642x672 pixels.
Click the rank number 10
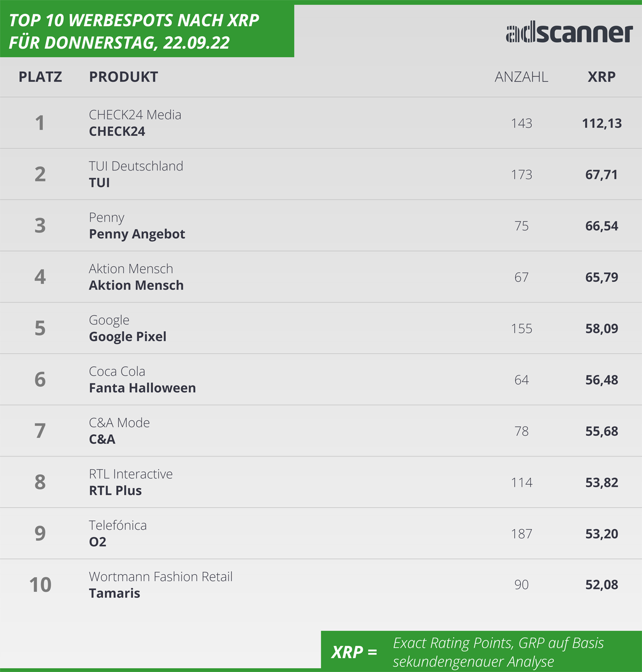(40, 585)
